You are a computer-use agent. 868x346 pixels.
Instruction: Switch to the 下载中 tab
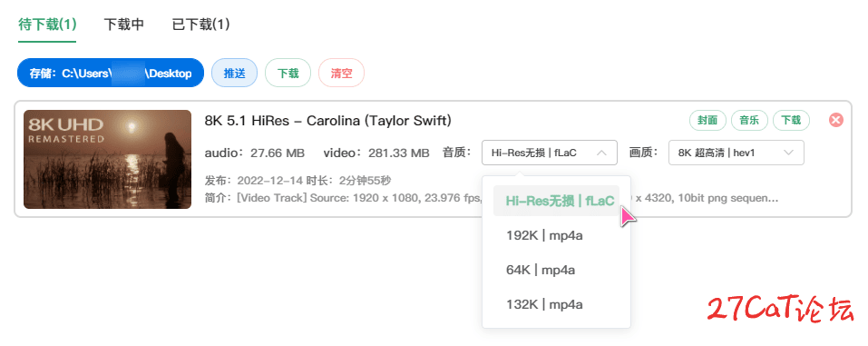(124, 25)
